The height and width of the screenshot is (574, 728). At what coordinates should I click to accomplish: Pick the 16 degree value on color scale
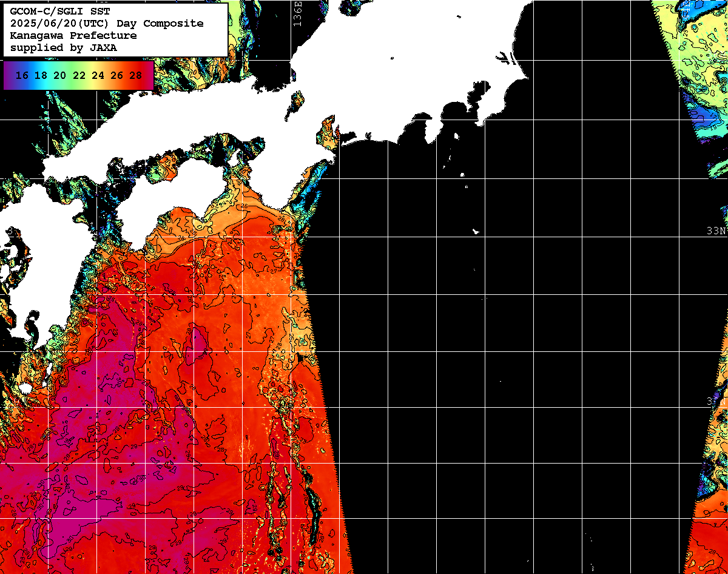tap(22, 75)
